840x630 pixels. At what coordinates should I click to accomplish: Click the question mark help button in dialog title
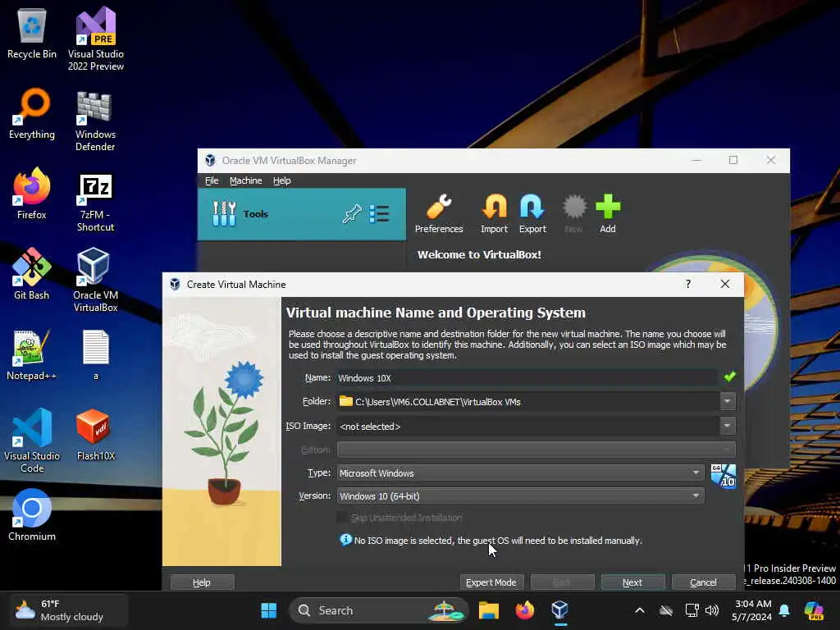688,284
